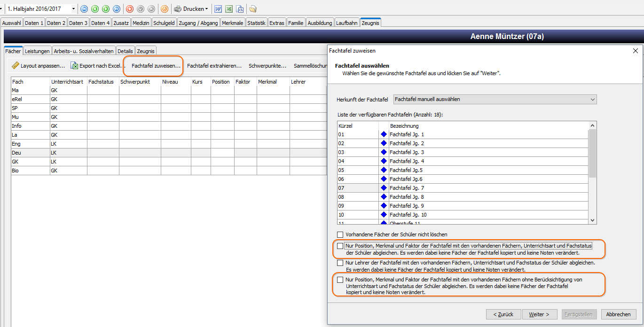Go to the previous record green arrow
The width and height of the screenshot is (644, 327).
[x=95, y=9]
